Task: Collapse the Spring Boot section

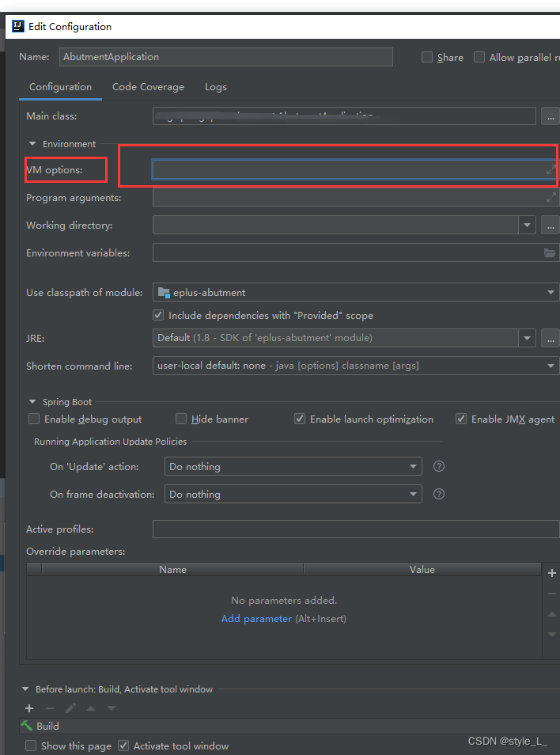Action: (32, 401)
